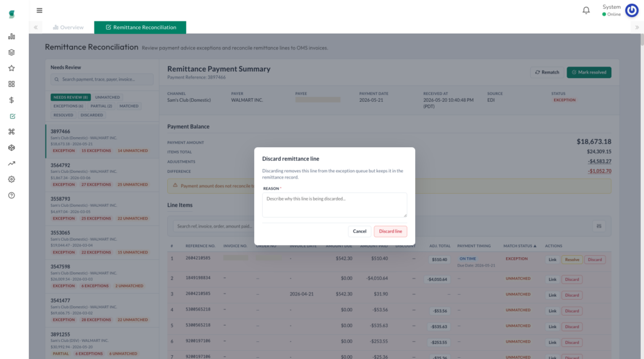Switch to the Overview tab

coord(68,27)
